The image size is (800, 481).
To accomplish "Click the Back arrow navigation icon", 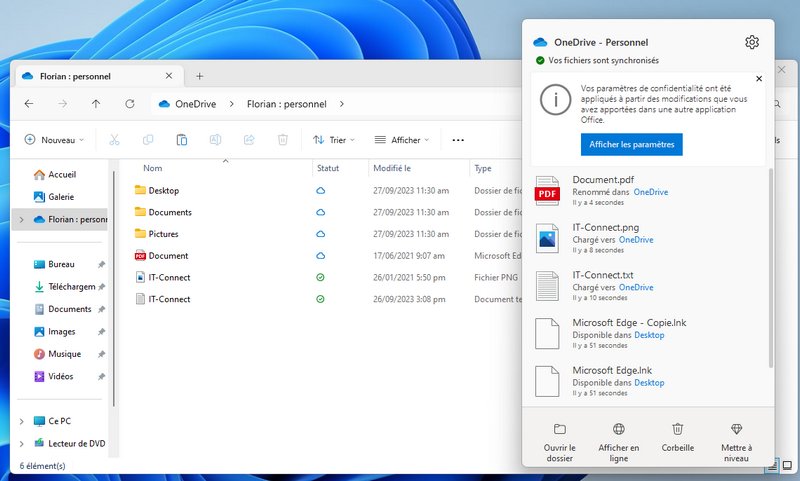I will (29, 103).
